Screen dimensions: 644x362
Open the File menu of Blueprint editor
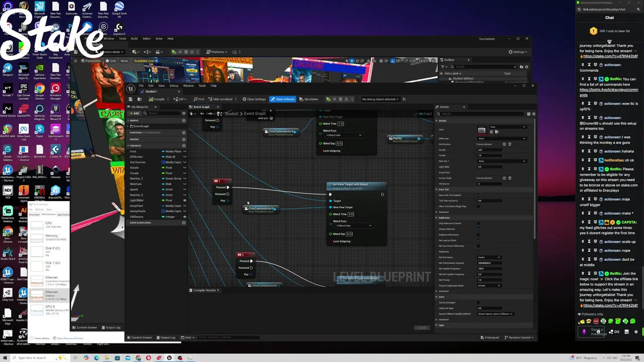[x=141, y=85]
